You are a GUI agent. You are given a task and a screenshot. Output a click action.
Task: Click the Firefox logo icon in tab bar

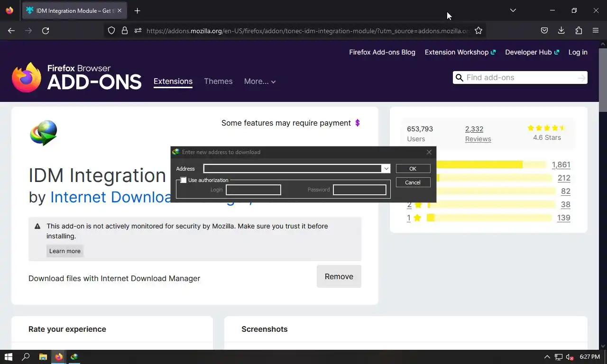[x=9, y=10]
